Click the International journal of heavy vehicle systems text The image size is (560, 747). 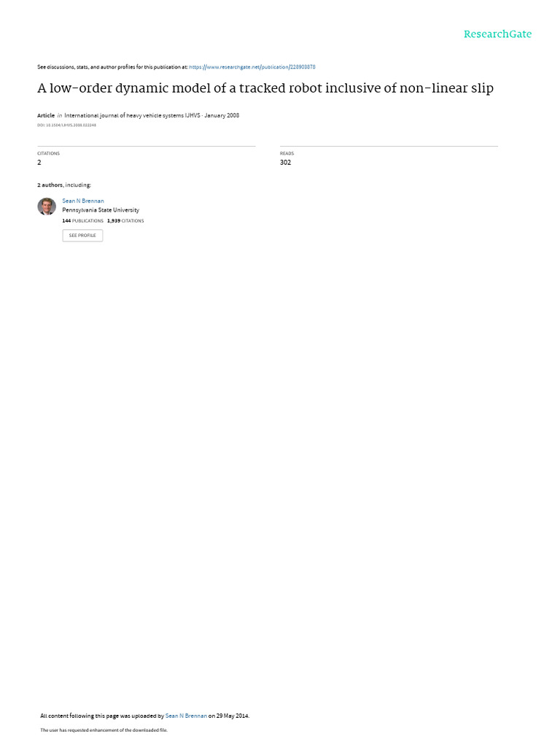click(x=133, y=115)
